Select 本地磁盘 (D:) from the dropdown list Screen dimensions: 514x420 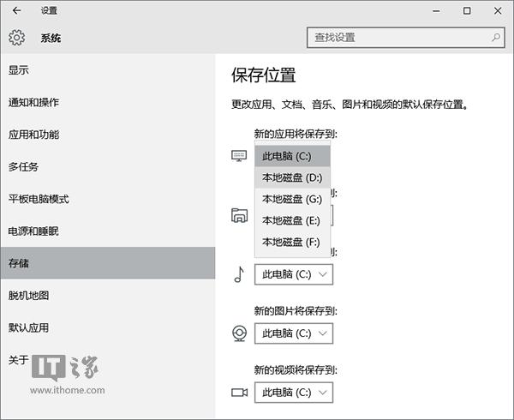(292, 177)
